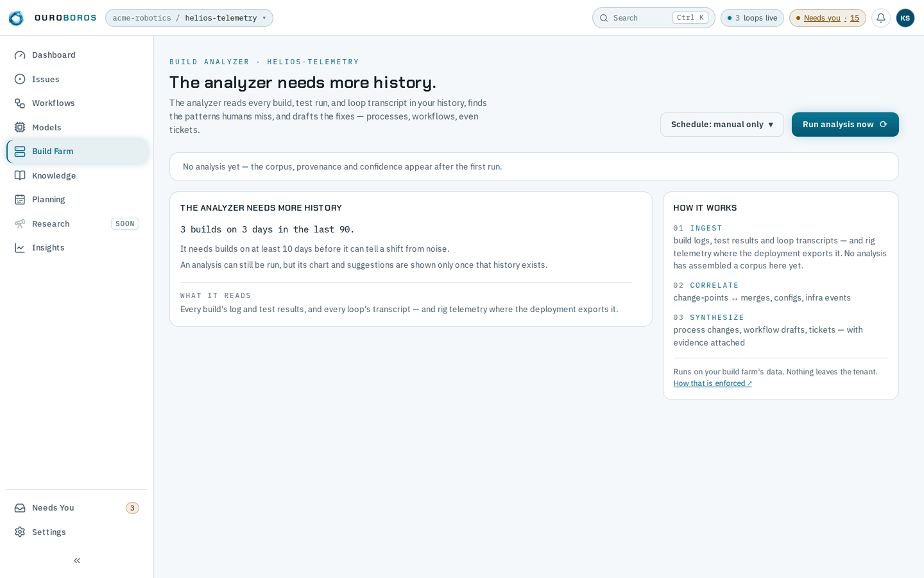Click the 3 loops live status pill

(752, 18)
